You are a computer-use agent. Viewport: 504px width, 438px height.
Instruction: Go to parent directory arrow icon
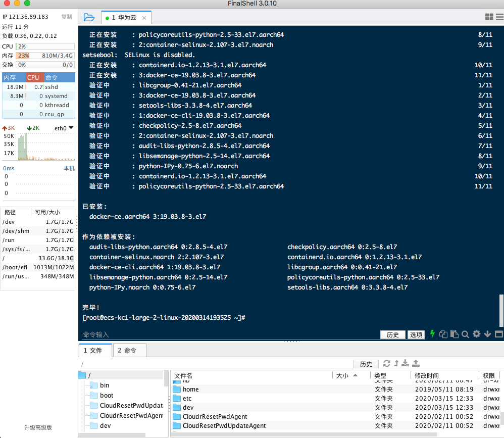point(396,363)
